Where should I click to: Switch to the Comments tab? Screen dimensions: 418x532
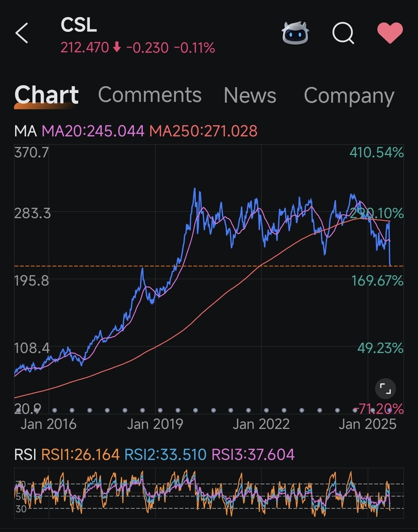pos(149,95)
